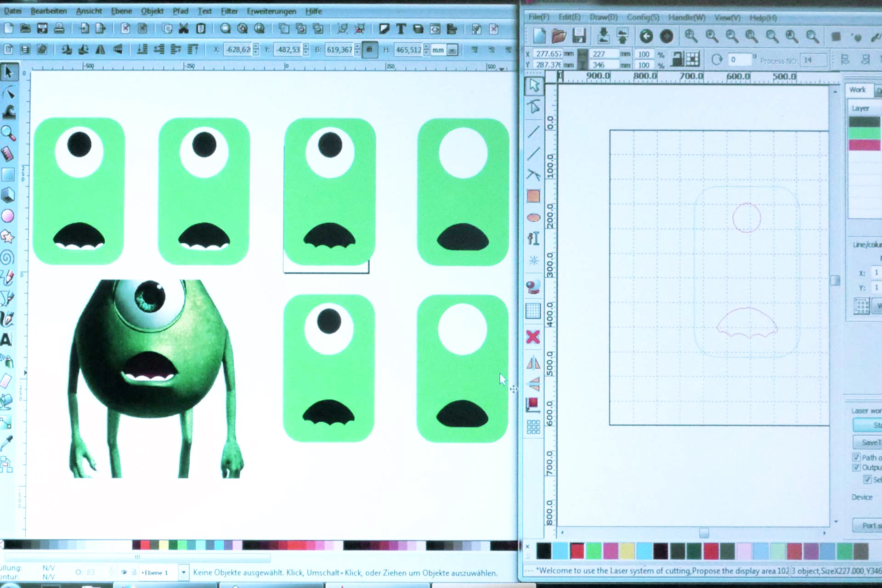
Task: Toggle Ebene 1 layer visibility eye
Action: (124, 572)
